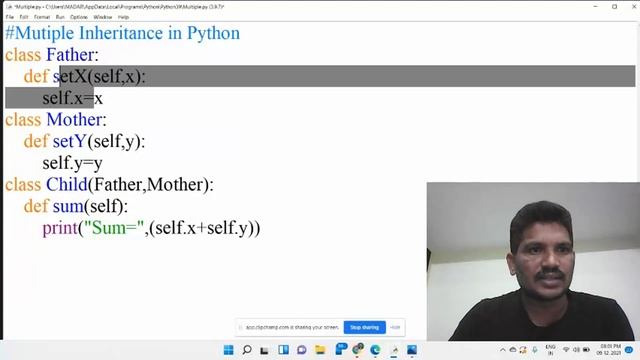Open the Format menu
640x360 pixels.
pos(42,17)
